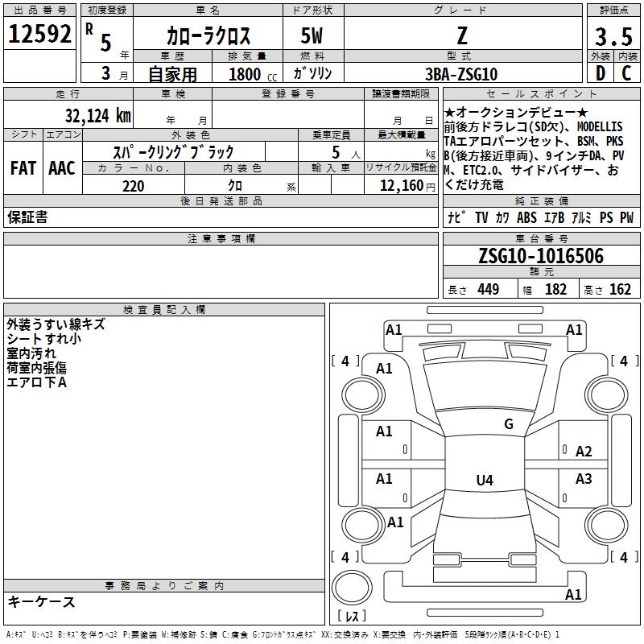The image size is (644, 644).
Task: Click inspector note シートすれ小
Action: click(x=44, y=339)
